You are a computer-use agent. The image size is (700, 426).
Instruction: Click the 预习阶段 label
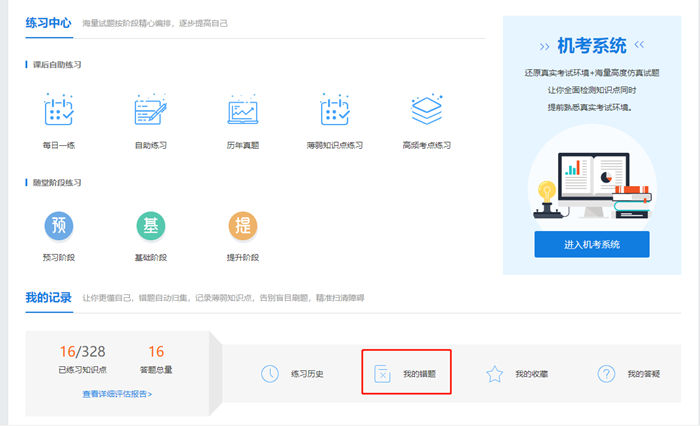[59, 257]
